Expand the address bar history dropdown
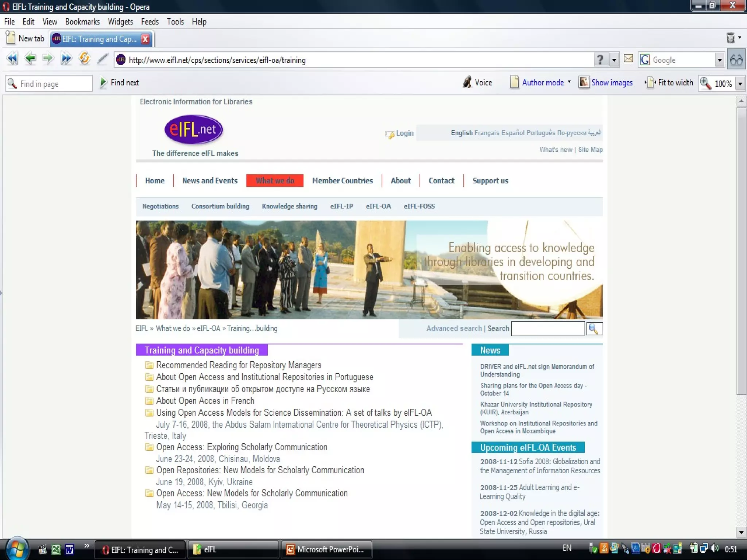Screen dimensions: 747x560 pos(614,60)
